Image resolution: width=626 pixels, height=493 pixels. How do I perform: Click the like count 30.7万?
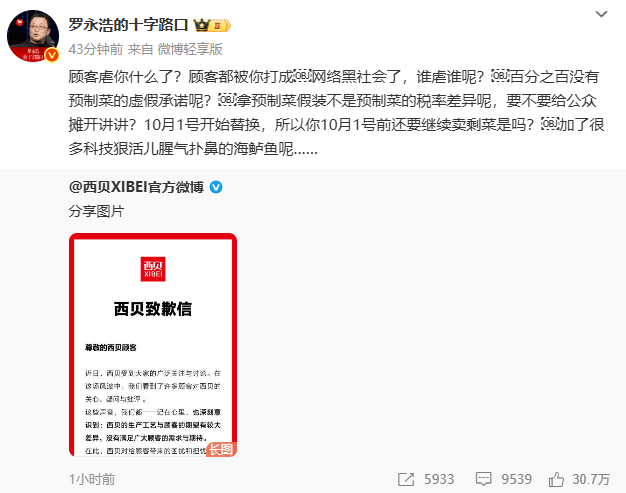[591, 479]
